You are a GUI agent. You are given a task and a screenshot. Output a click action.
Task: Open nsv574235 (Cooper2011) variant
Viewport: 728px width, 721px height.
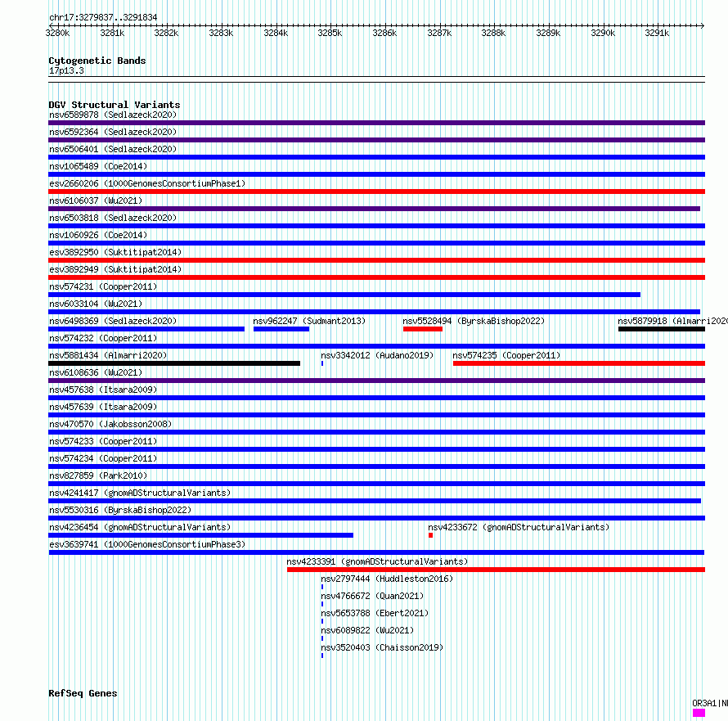(x=506, y=355)
